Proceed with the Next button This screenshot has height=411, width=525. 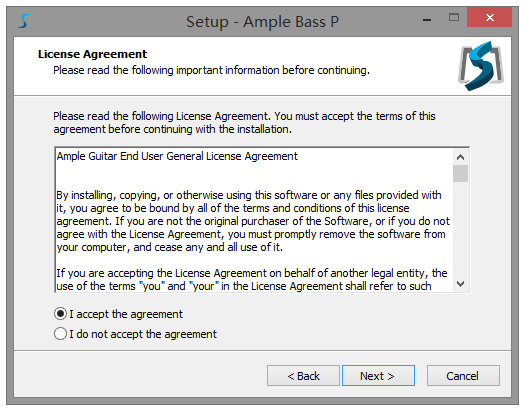pos(378,376)
